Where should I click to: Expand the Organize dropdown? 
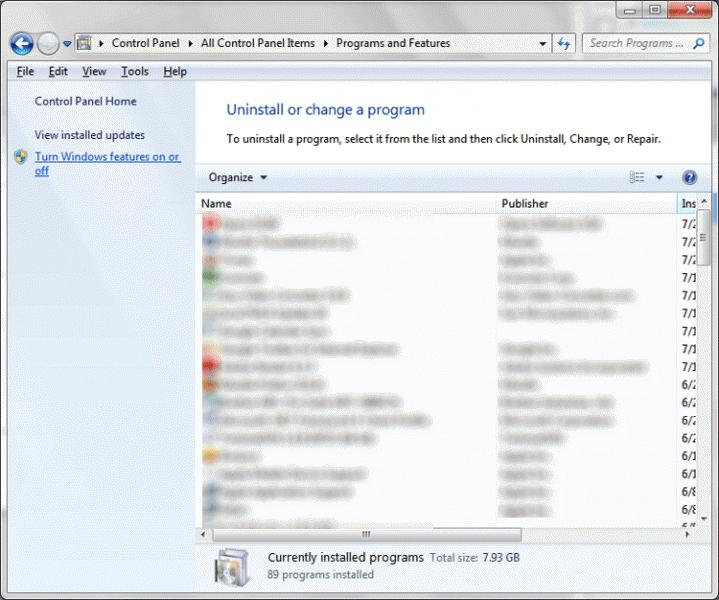238,178
